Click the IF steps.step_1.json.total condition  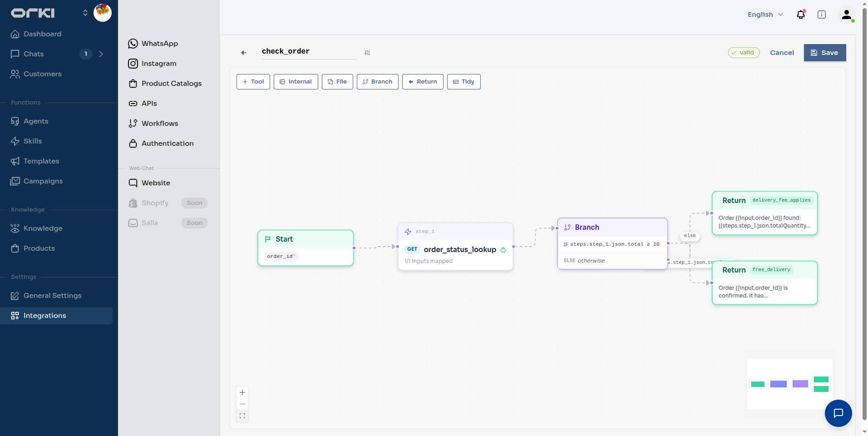point(612,244)
